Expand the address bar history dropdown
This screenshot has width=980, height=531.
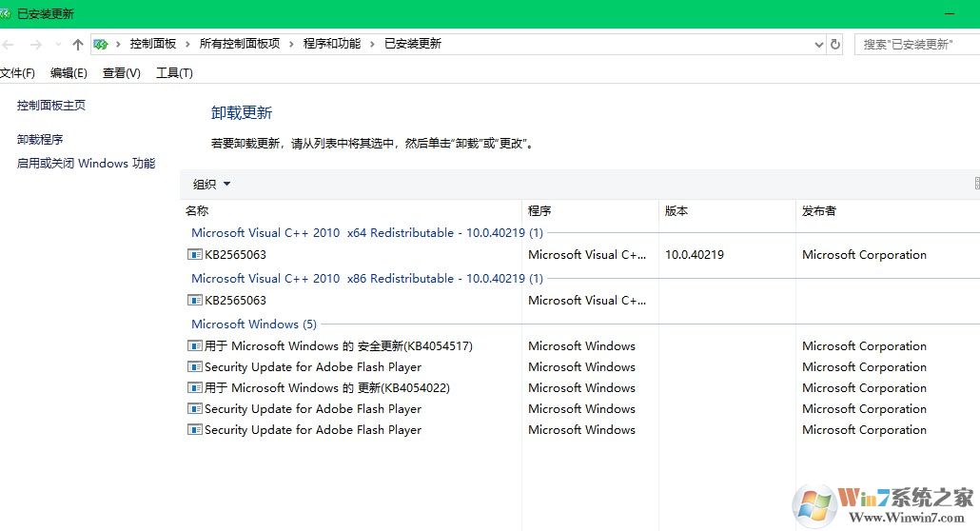(x=819, y=45)
